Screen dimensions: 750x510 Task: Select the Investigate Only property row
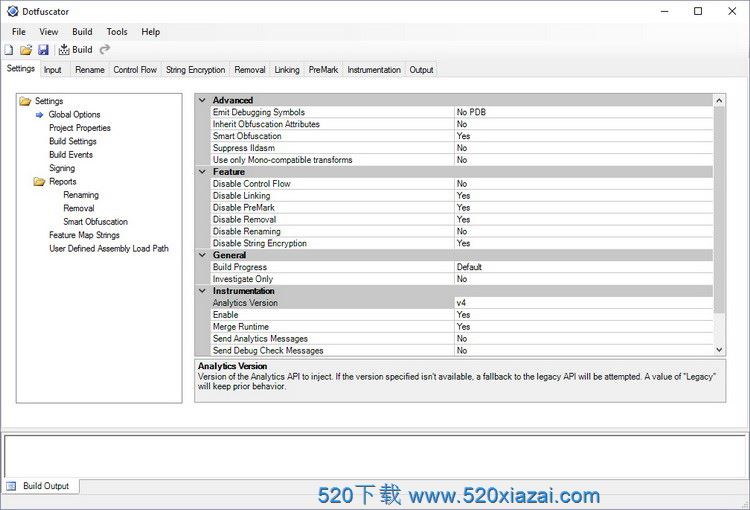click(x=462, y=279)
